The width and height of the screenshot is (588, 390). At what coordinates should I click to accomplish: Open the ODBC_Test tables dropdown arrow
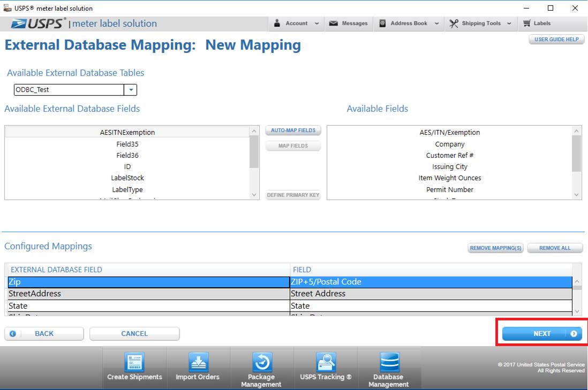tap(131, 89)
